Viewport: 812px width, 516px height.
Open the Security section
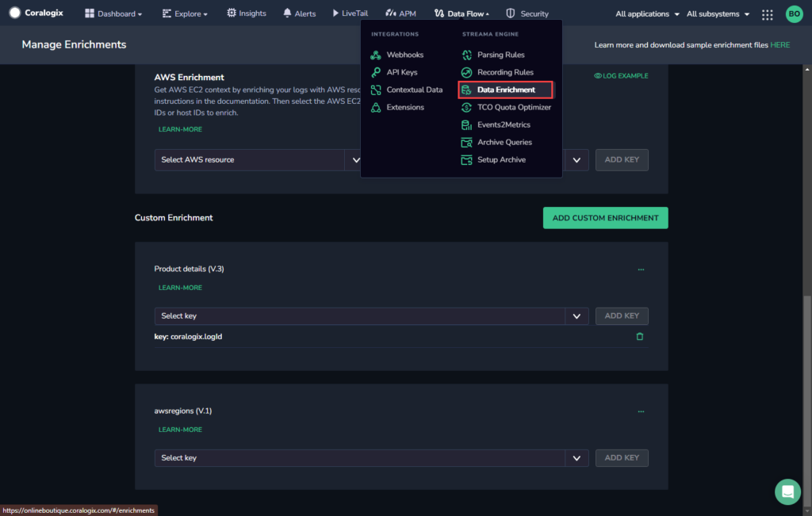tap(527, 13)
